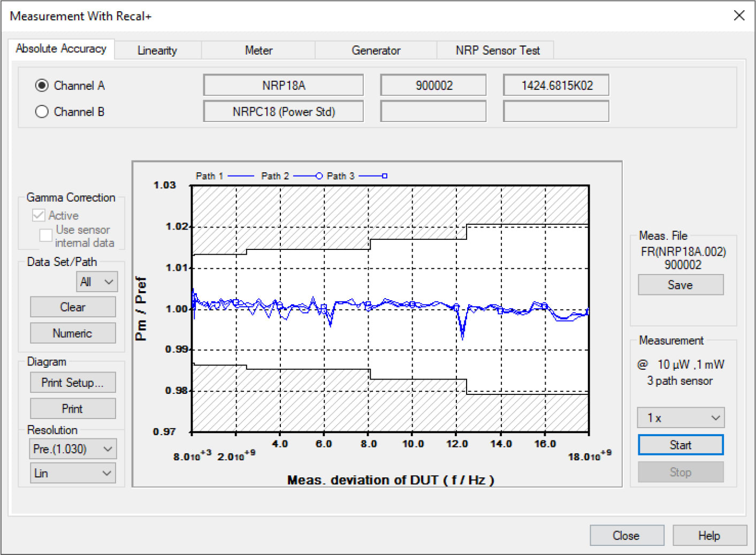Image resolution: width=756 pixels, height=555 pixels.
Task: Clear the data set
Action: tap(73, 307)
